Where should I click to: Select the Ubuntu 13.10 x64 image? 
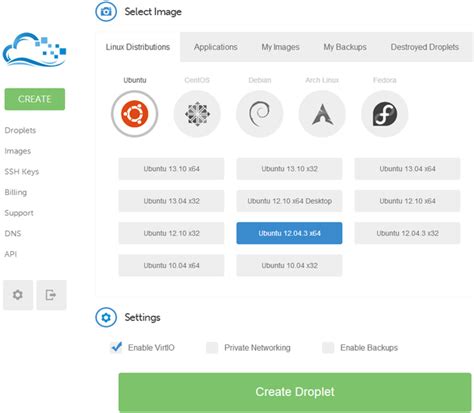[171, 169]
